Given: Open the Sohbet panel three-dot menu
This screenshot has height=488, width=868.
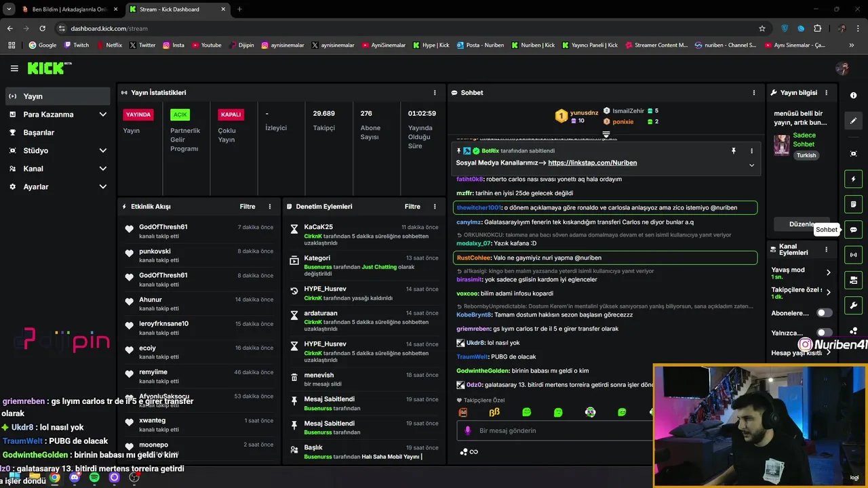Looking at the screenshot, I should point(754,93).
